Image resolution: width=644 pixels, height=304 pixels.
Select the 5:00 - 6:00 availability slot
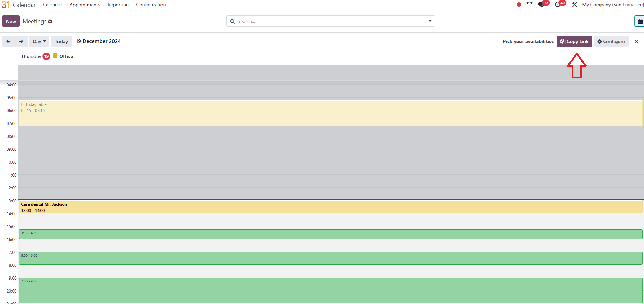coord(331,258)
